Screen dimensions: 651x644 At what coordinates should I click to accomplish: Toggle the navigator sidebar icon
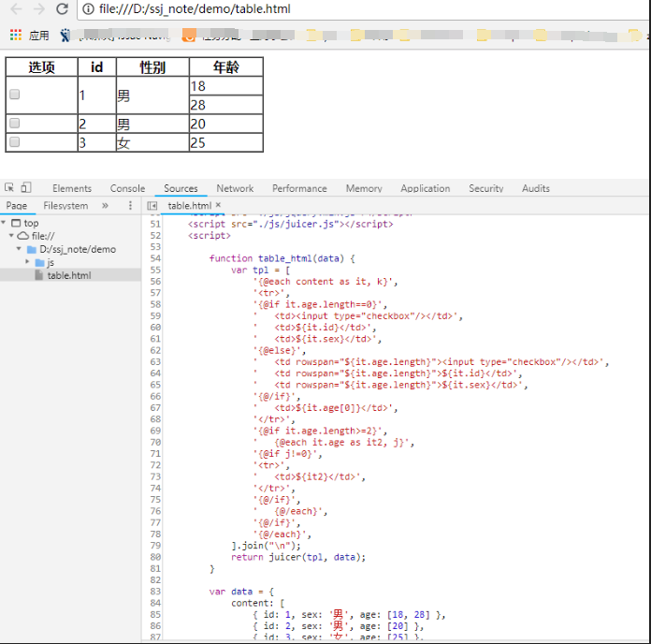click(152, 205)
